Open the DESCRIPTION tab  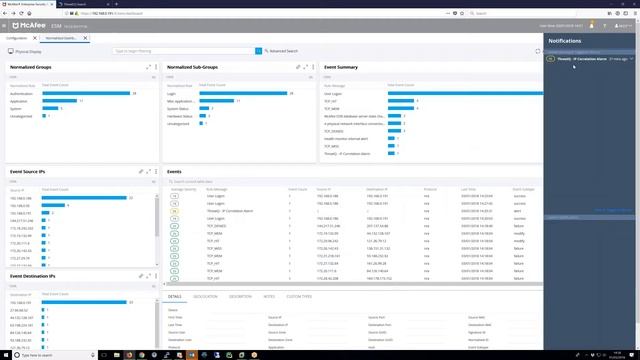[x=240, y=297]
